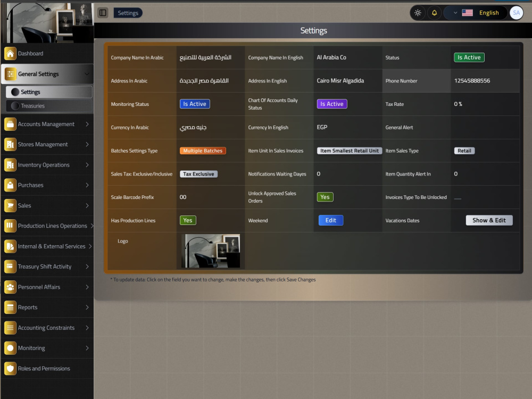Screen dimensions: 532x399
Task: Change the Tax Exclusive badge
Action: pyautogui.click(x=198, y=174)
